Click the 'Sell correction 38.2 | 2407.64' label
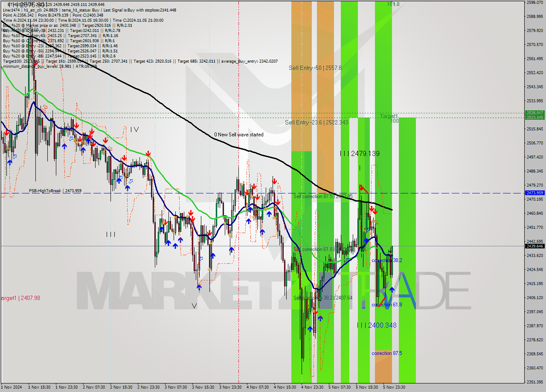 coord(323,298)
